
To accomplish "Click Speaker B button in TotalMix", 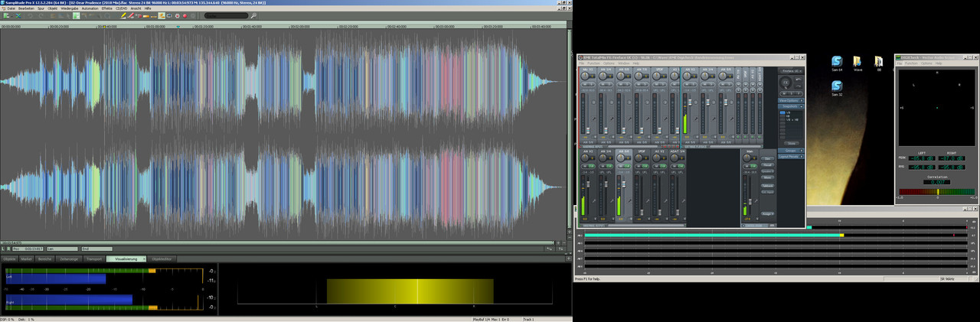I will click(x=767, y=171).
